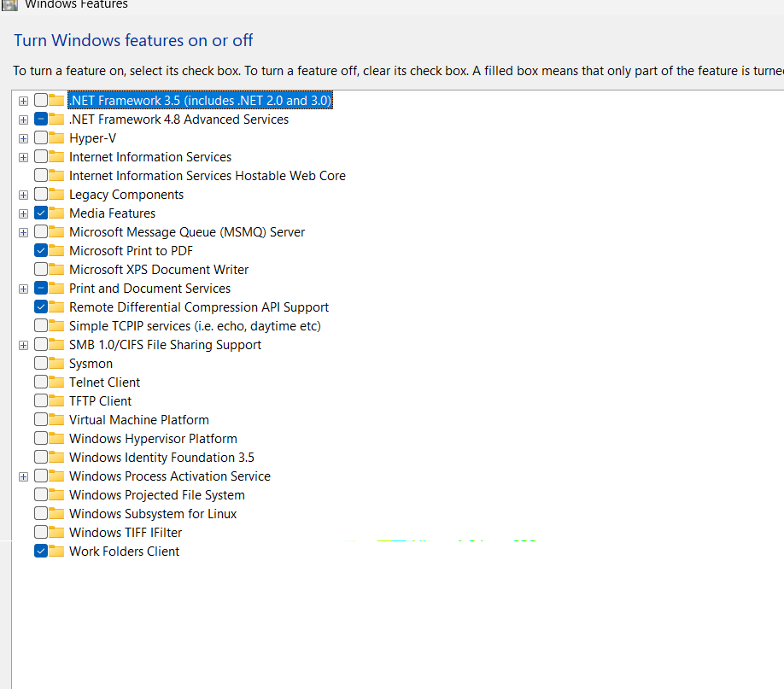This screenshot has width=784, height=689.
Task: Select the Hyper-V label
Action: pos(92,138)
